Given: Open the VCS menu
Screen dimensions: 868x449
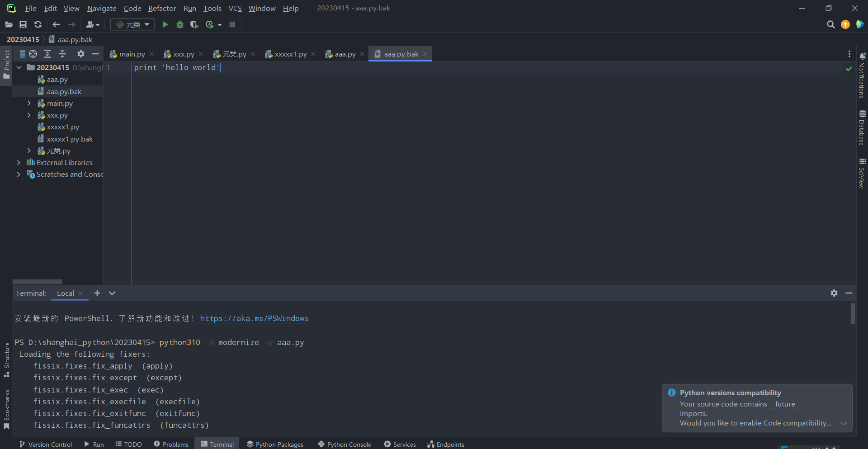Looking at the screenshot, I should 235,8.
